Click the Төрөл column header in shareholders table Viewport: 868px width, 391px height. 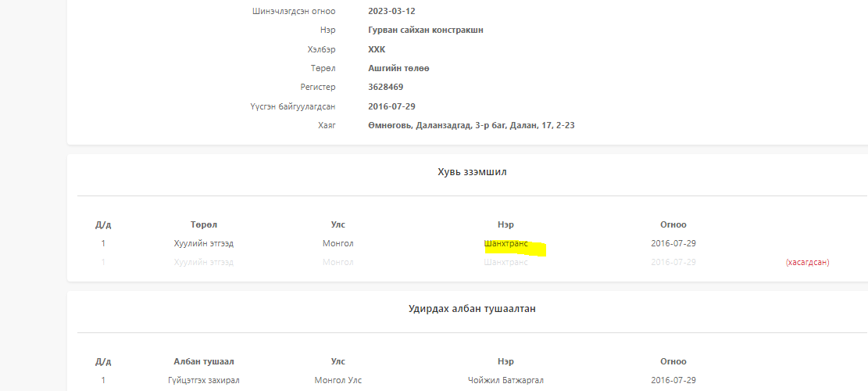(x=204, y=224)
